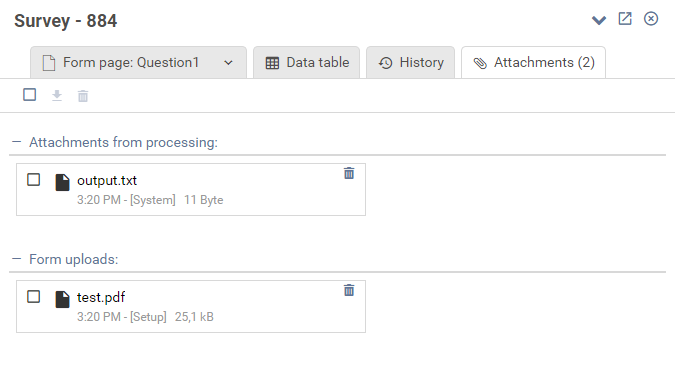Click toolbar trash icon to delete selected
The image size is (675, 378).
point(83,96)
